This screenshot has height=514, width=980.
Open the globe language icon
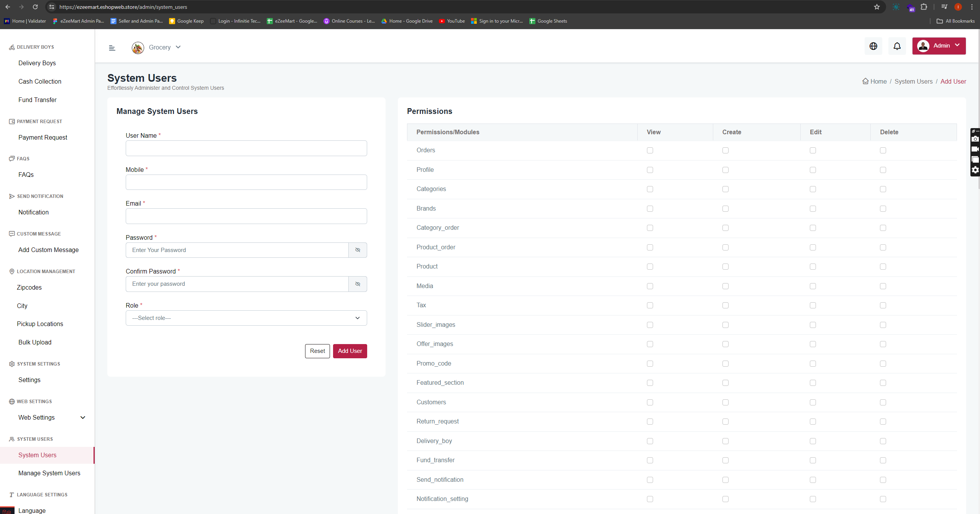(x=873, y=46)
